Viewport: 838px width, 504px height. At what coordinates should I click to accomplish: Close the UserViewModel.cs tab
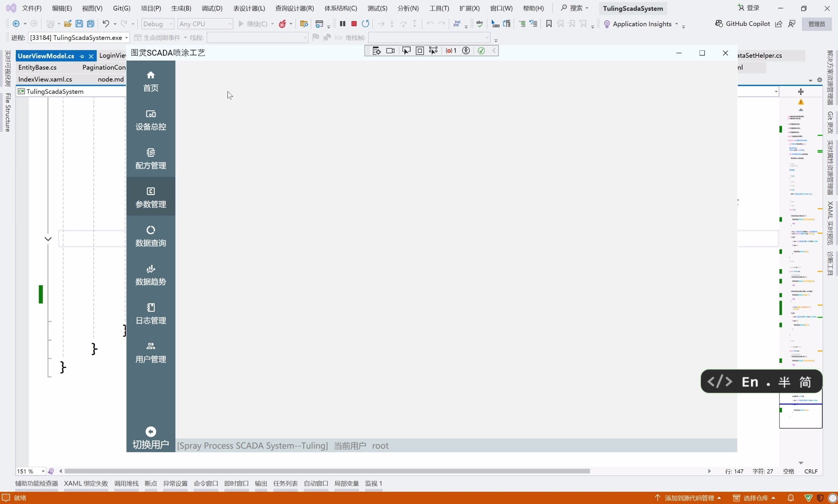pos(91,56)
